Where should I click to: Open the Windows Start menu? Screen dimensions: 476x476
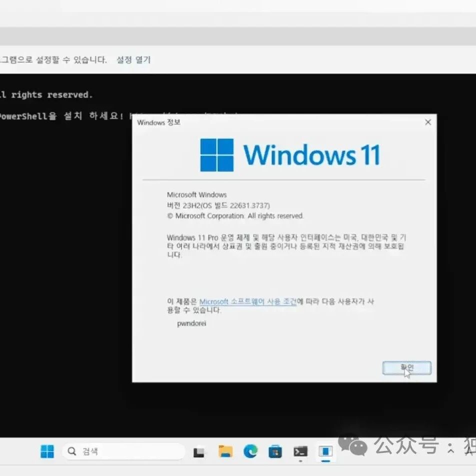click(x=47, y=451)
